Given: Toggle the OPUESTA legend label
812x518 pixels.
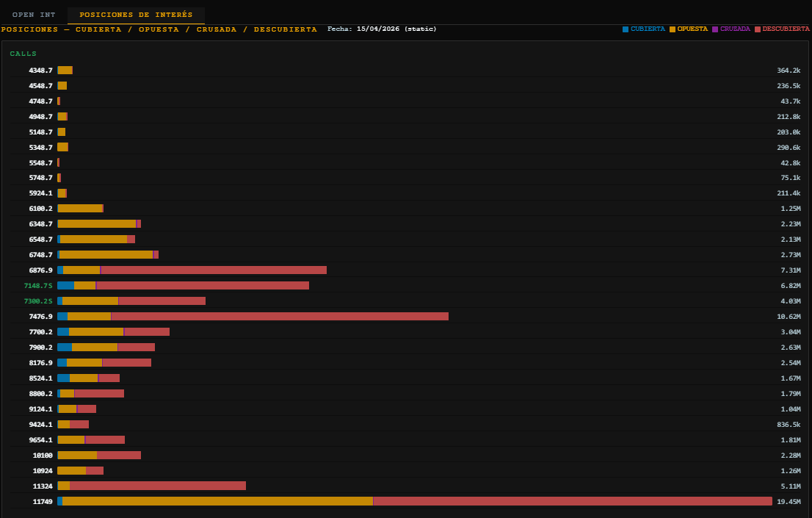Looking at the screenshot, I should pyautogui.click(x=692, y=29).
